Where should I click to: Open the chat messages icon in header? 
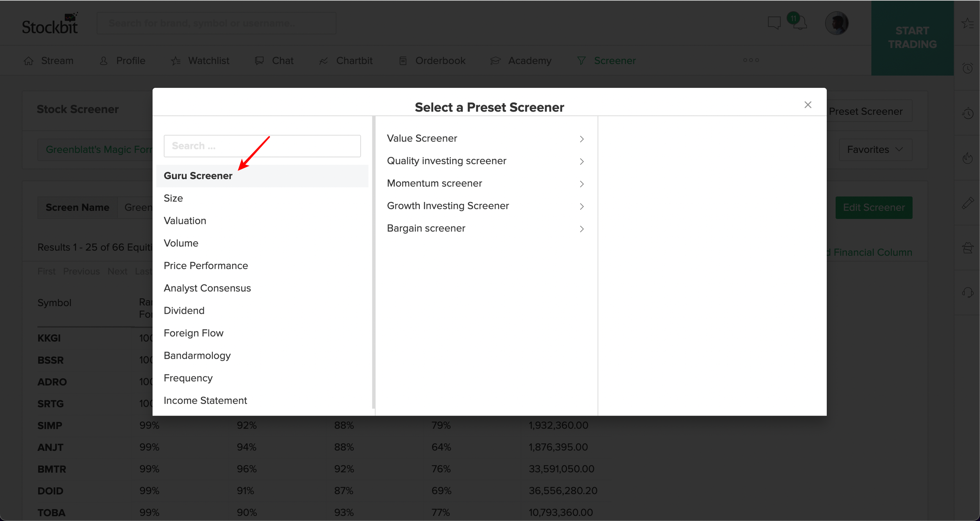[x=774, y=23]
